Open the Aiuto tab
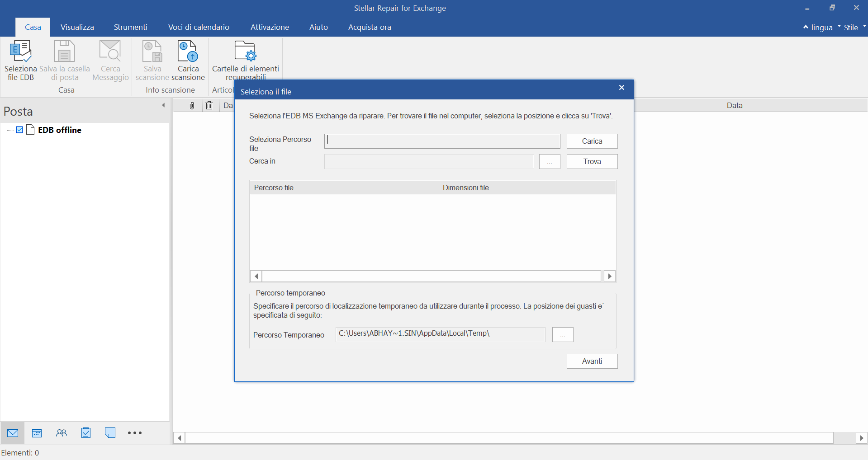868x460 pixels. [x=318, y=27]
